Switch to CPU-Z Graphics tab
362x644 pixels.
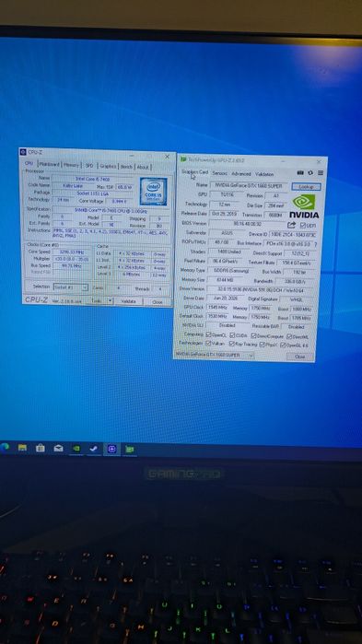click(108, 166)
